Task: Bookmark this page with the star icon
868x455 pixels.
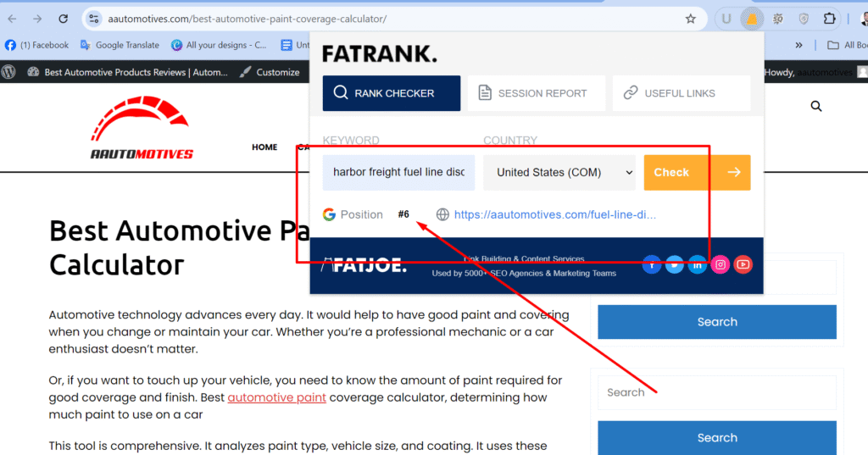Action: (690, 19)
